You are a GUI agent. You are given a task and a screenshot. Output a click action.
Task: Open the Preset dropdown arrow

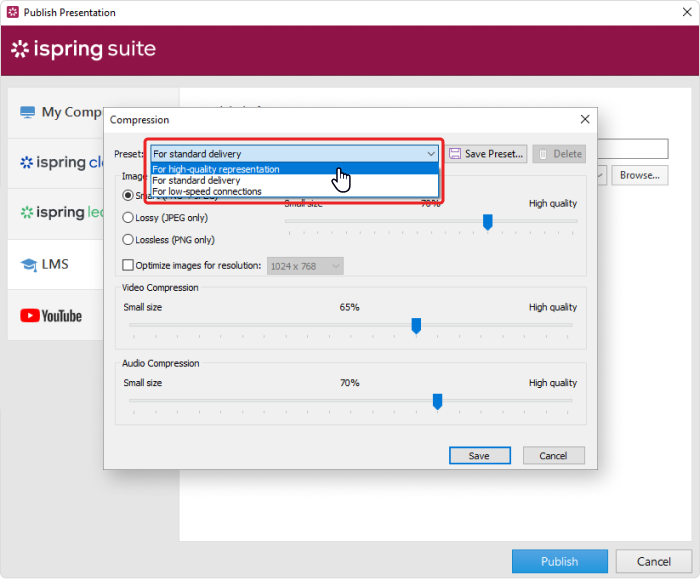(x=431, y=154)
